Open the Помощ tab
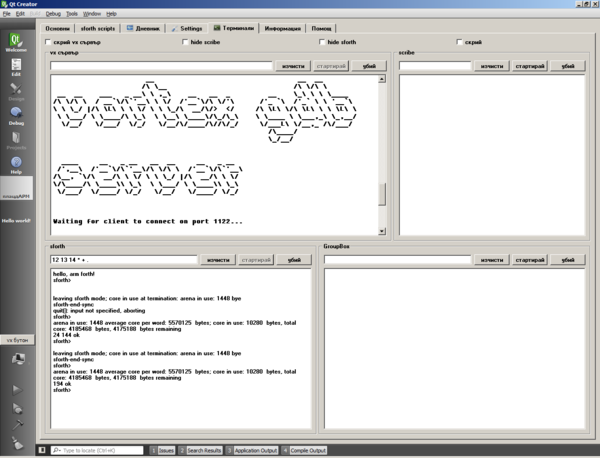 [321, 28]
